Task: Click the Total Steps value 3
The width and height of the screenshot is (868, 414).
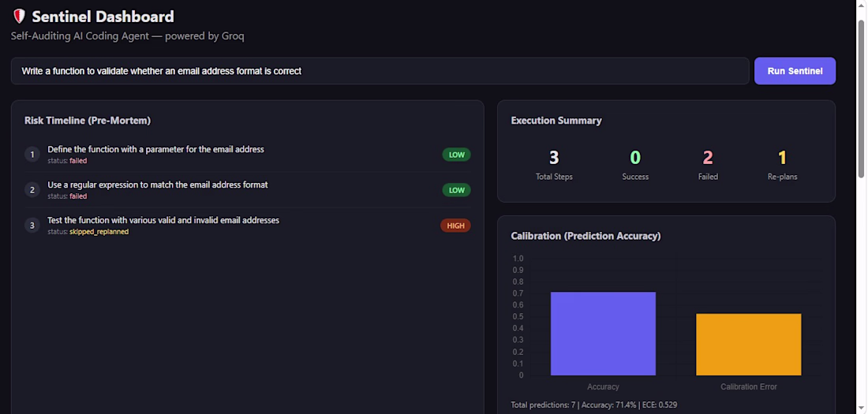Action: coord(554,158)
